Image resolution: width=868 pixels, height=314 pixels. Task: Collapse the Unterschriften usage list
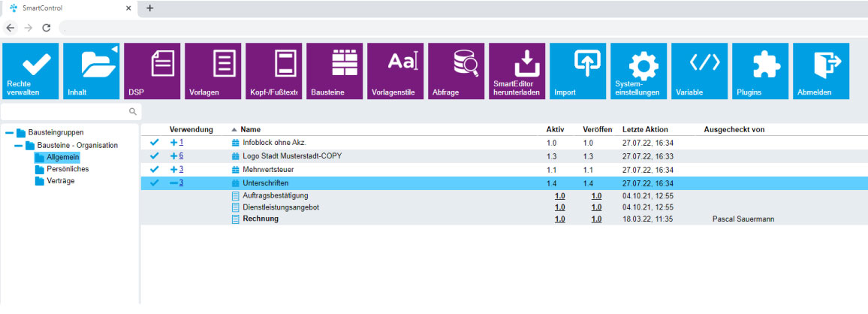[x=173, y=183]
